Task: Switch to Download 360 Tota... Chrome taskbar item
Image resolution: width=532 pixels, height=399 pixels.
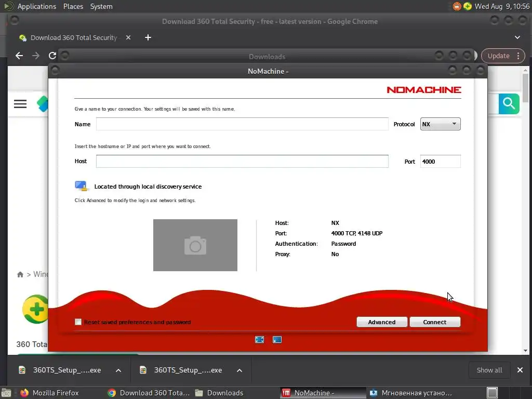Action: (149, 393)
